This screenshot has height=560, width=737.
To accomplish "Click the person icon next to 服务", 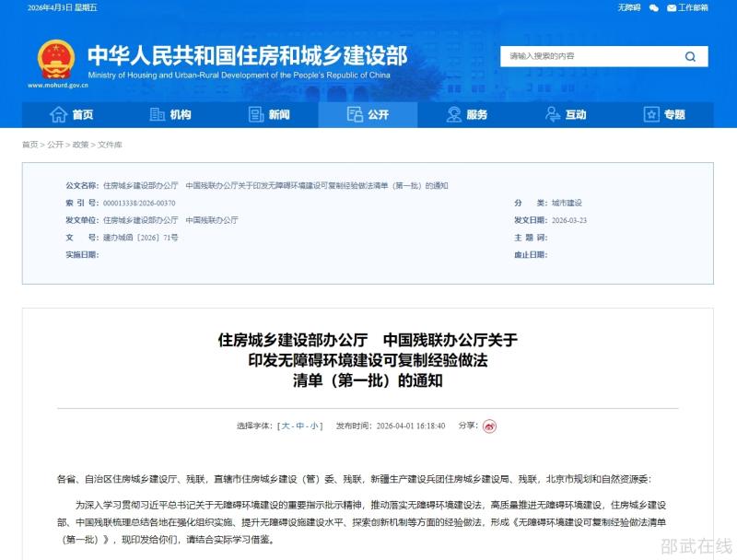I will pos(453,114).
